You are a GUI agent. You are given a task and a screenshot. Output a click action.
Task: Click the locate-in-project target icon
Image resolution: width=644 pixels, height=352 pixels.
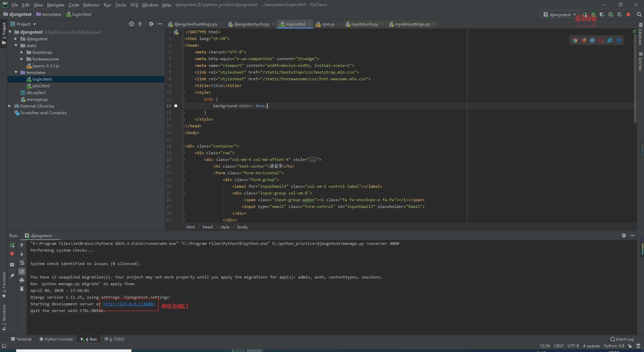(131, 24)
